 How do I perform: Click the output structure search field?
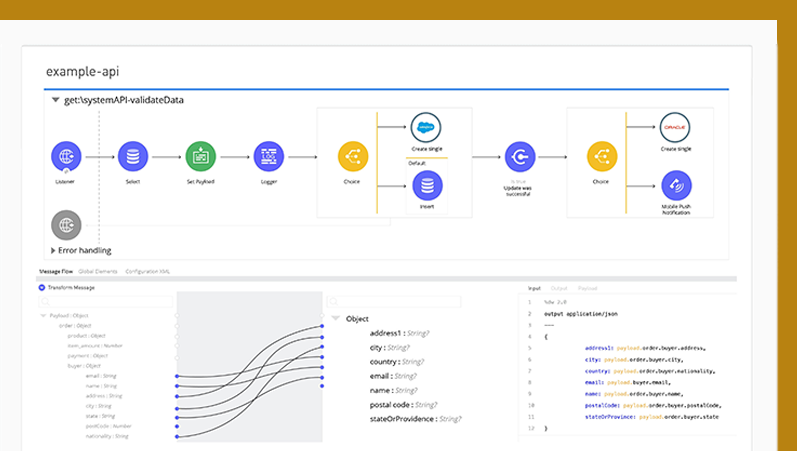394,302
